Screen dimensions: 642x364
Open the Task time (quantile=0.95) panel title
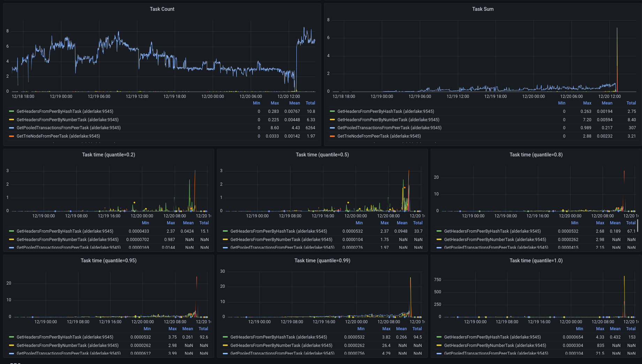click(108, 261)
